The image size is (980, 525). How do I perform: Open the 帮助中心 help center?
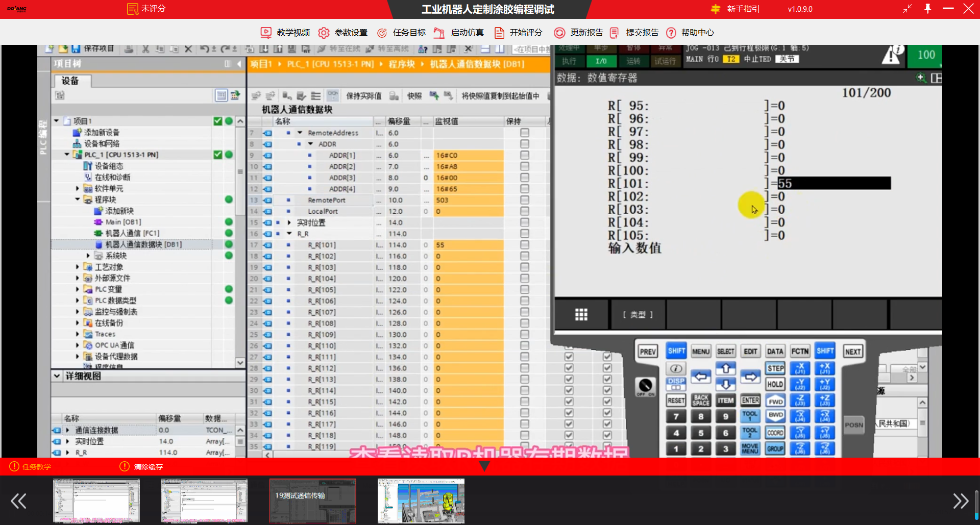[690, 33]
